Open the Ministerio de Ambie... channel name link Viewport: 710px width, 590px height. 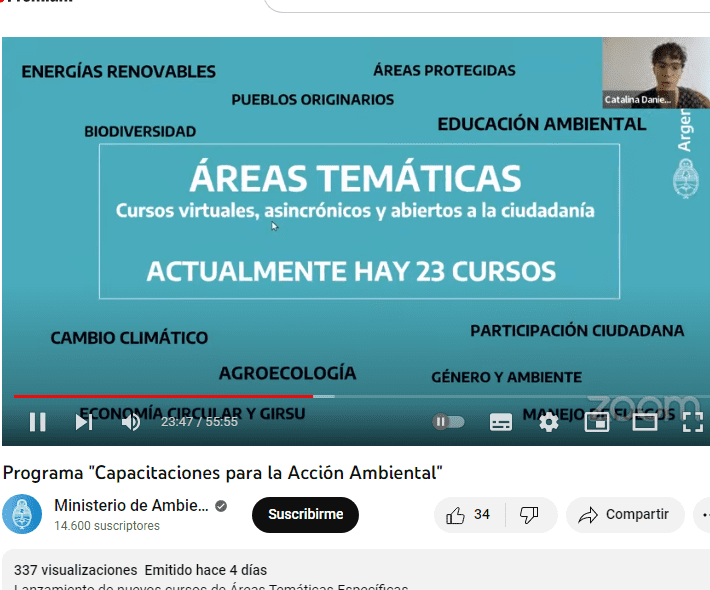[131, 506]
